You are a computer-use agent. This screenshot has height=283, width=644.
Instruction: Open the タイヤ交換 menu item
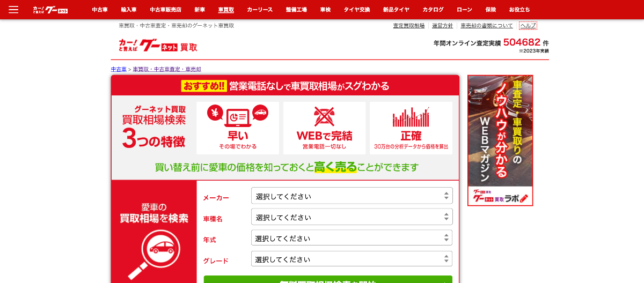tap(357, 10)
